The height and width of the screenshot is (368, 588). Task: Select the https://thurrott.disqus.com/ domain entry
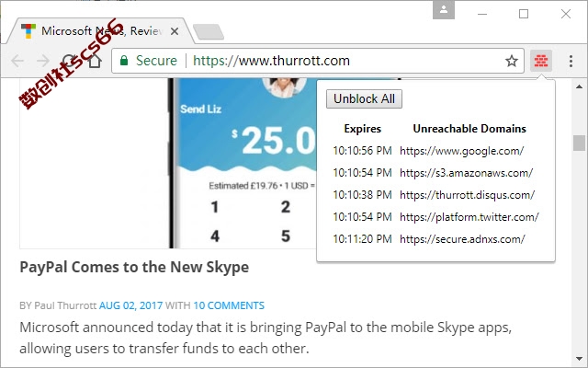(468, 195)
